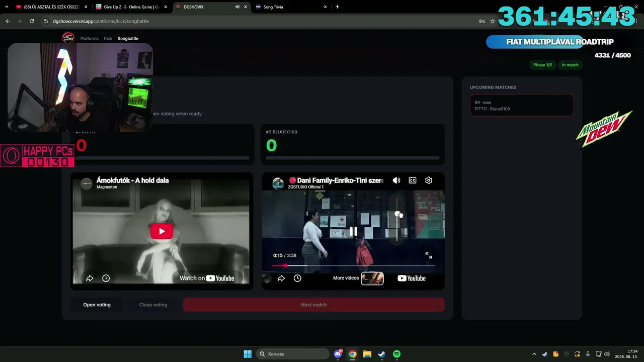Open ZGSTUDIO Official 1 channel avatar
Image resolution: width=644 pixels, height=362 pixels.
tap(278, 184)
